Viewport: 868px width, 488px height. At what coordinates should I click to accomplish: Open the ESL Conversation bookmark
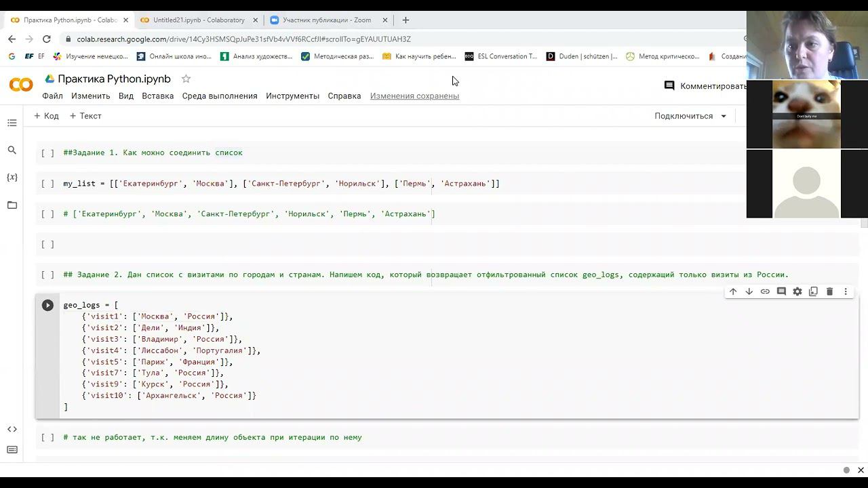click(500, 56)
